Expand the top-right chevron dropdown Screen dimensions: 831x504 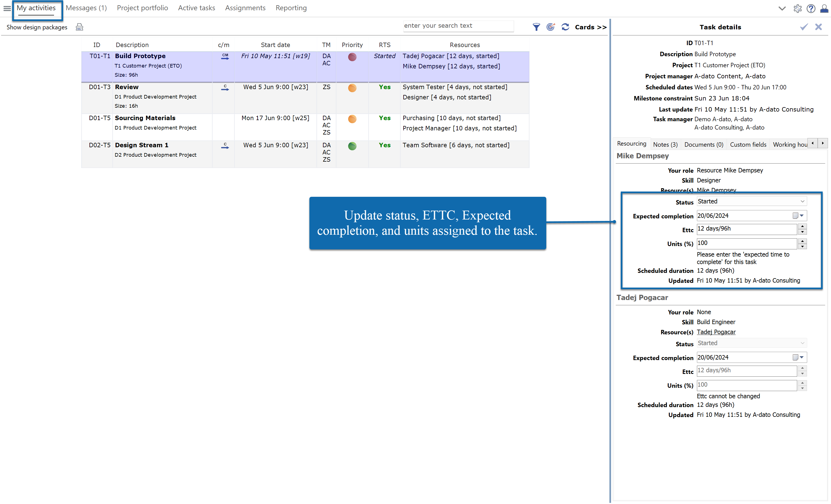782,8
